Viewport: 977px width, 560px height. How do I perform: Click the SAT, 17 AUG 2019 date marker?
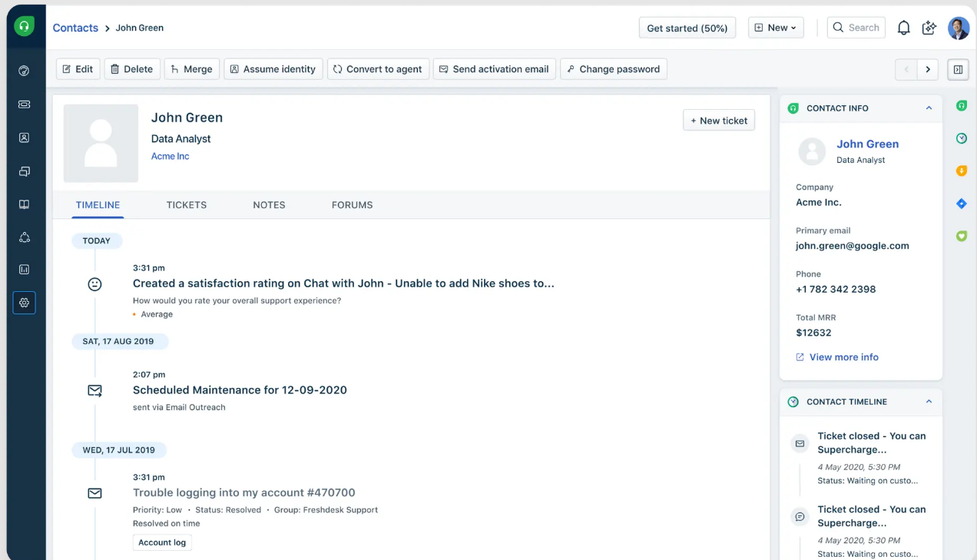coord(120,342)
